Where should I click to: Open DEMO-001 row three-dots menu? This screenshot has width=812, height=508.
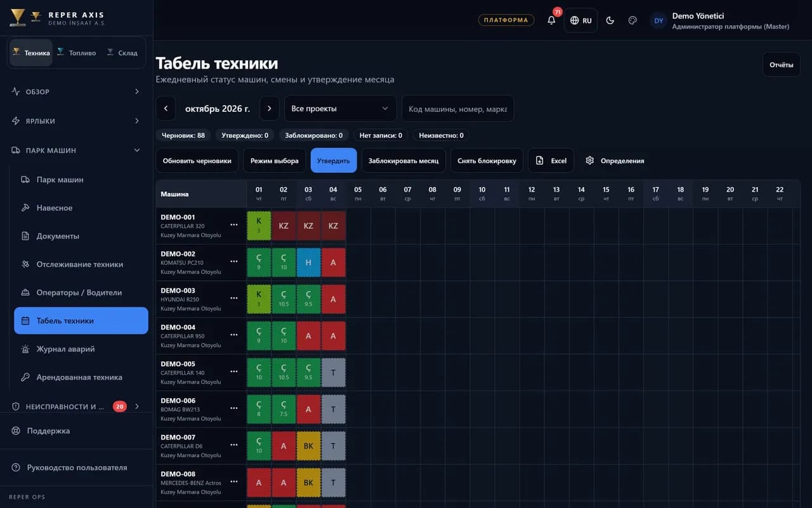click(x=234, y=225)
